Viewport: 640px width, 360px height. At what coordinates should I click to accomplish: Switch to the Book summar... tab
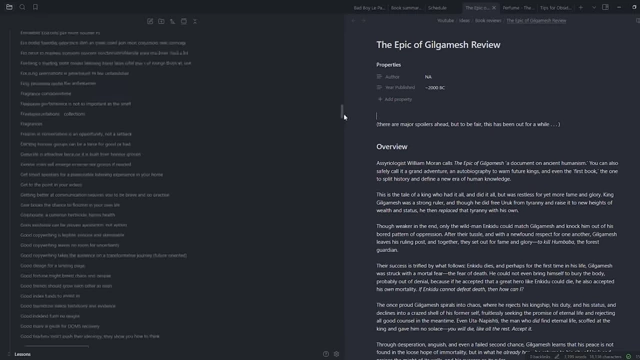[x=406, y=8]
